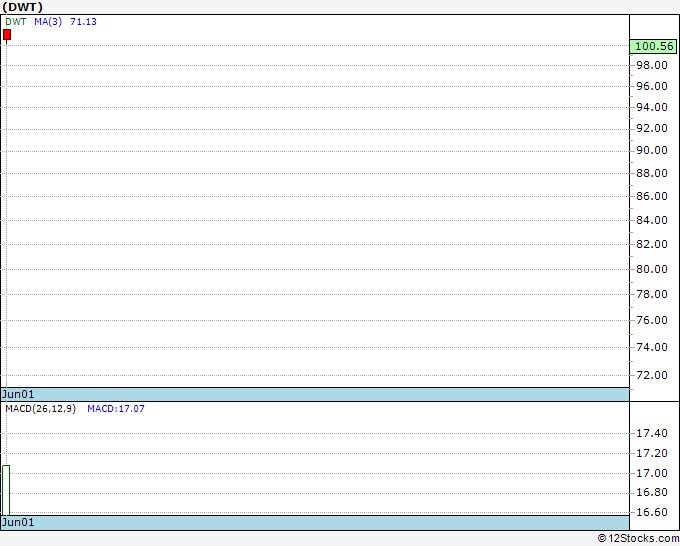680x546 pixels.
Task: Click the green MACD histogram bar
Action: point(6,490)
